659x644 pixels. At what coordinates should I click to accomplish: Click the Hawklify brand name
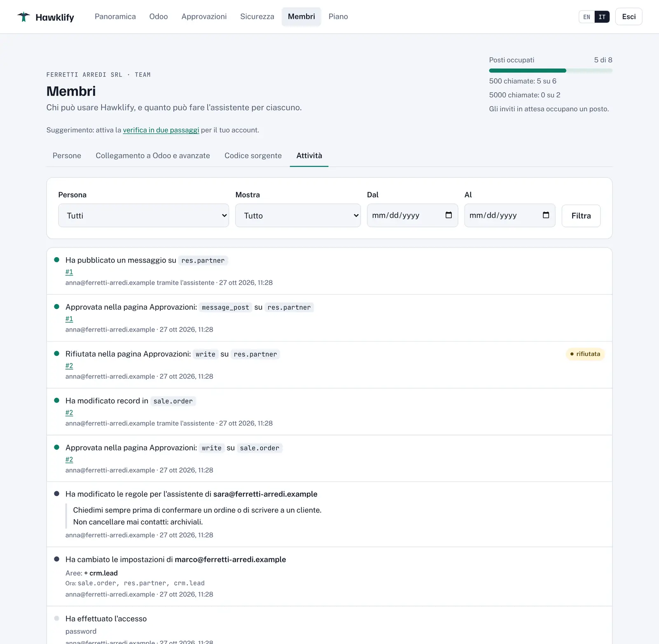coord(55,17)
